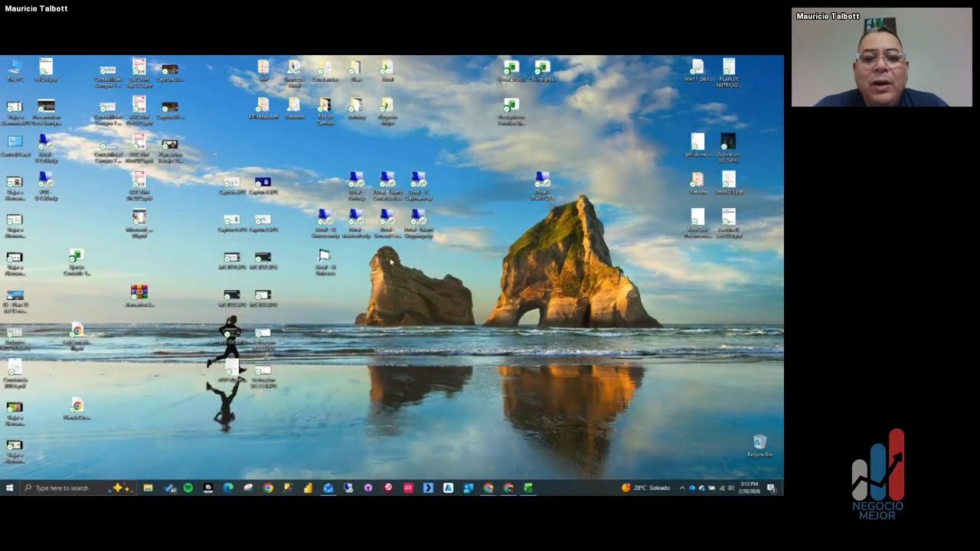Open the Rol de Cambio folder icon
This screenshot has height=551, width=980.
(325, 110)
